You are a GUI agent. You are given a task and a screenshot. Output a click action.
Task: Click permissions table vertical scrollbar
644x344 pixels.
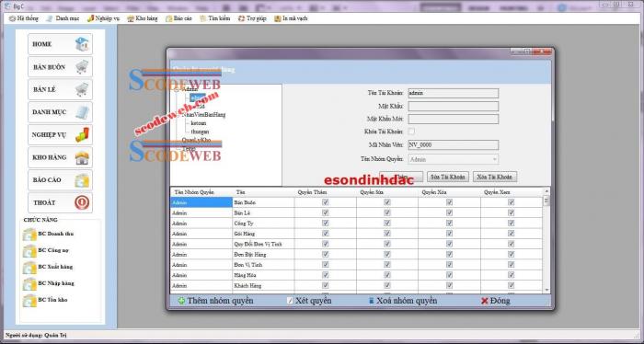click(546, 240)
